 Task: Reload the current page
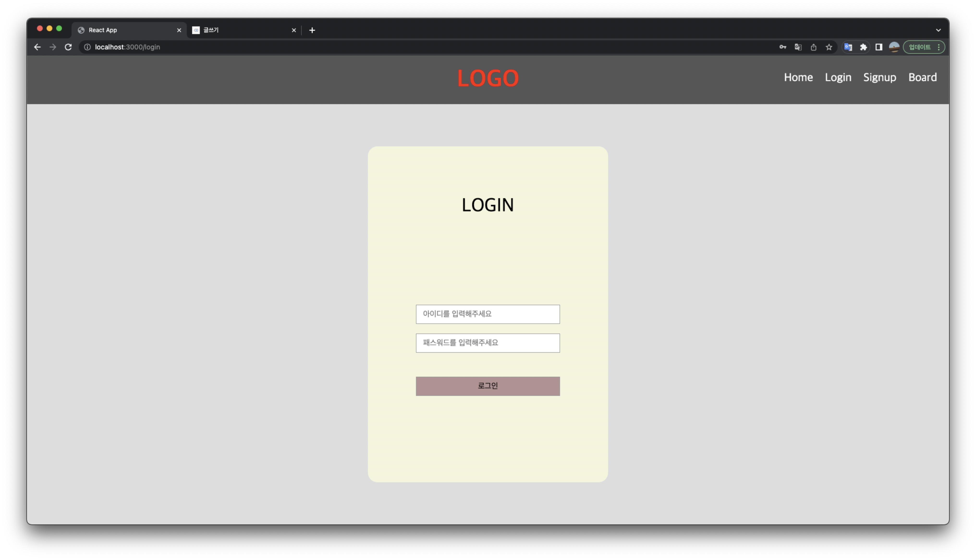pos(68,47)
